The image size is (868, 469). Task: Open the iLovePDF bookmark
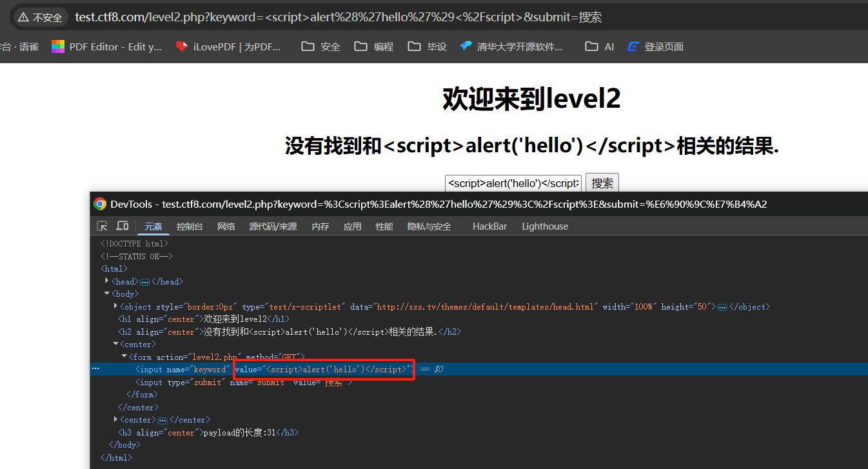click(229, 46)
